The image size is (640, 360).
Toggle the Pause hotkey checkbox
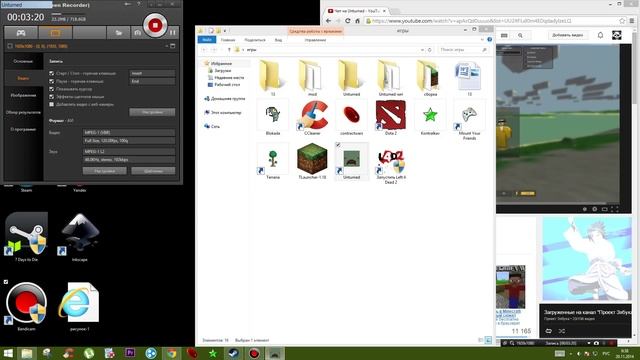[51, 81]
